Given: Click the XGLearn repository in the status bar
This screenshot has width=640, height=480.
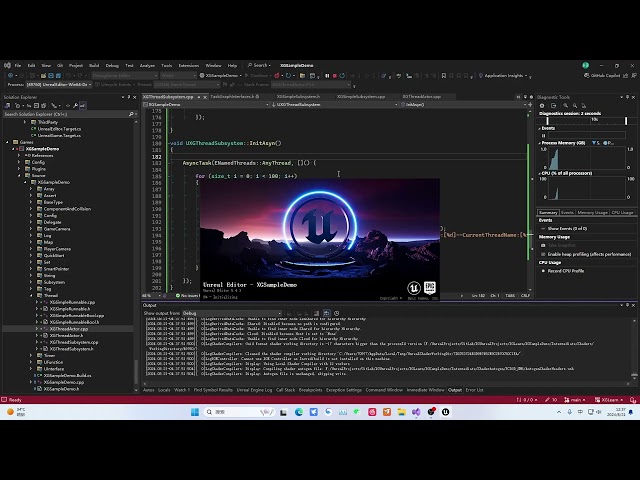Looking at the screenshot, I should click(609, 400).
